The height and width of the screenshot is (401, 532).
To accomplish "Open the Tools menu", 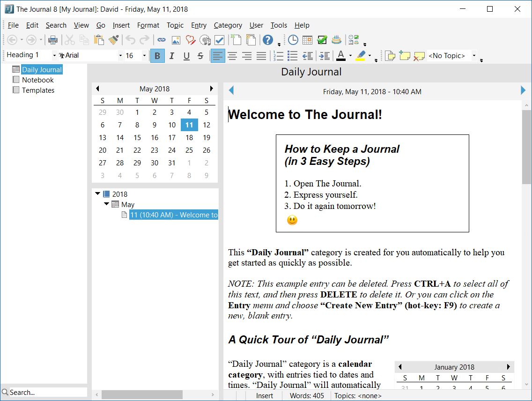I will pos(279,25).
